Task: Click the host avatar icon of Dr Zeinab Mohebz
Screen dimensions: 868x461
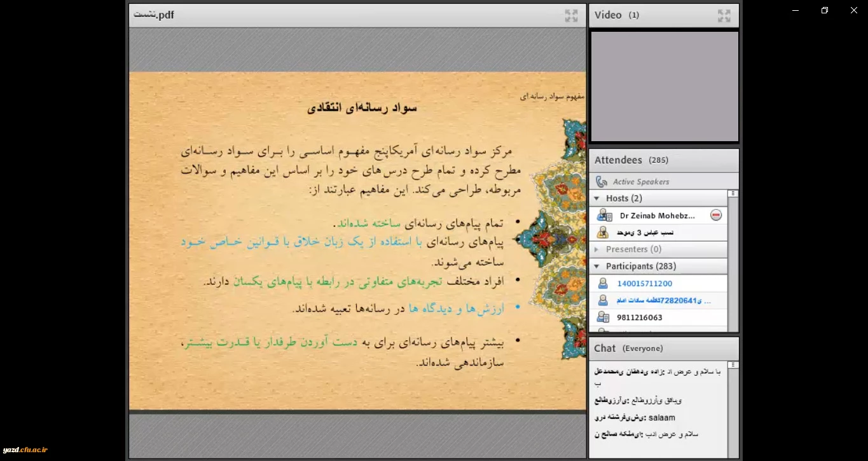Action: pyautogui.click(x=603, y=216)
